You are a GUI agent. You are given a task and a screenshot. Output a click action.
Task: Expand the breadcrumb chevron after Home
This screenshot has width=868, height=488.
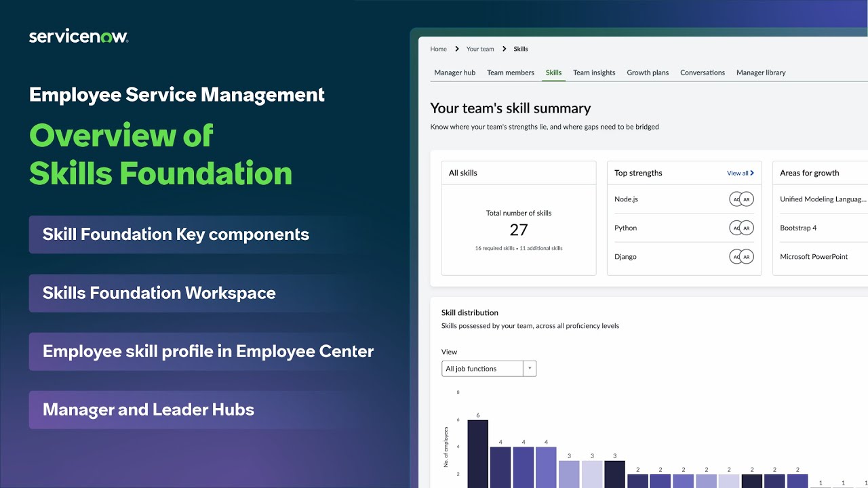tap(457, 49)
